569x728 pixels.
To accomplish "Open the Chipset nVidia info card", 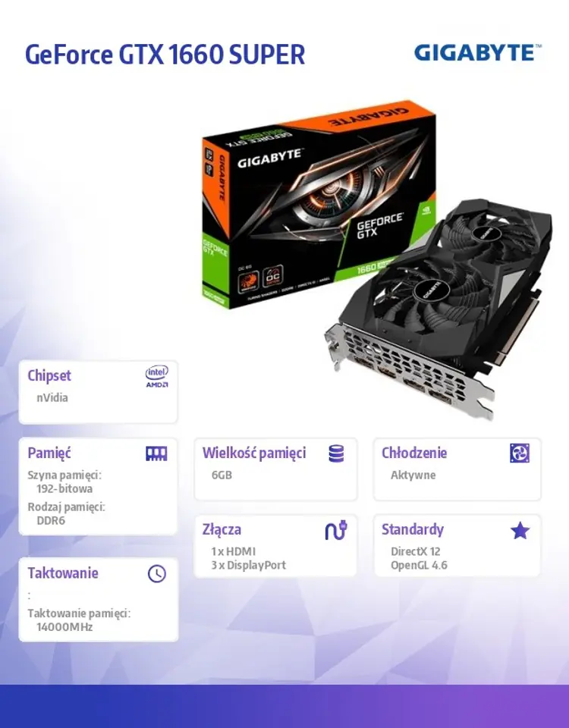I will point(98,392).
